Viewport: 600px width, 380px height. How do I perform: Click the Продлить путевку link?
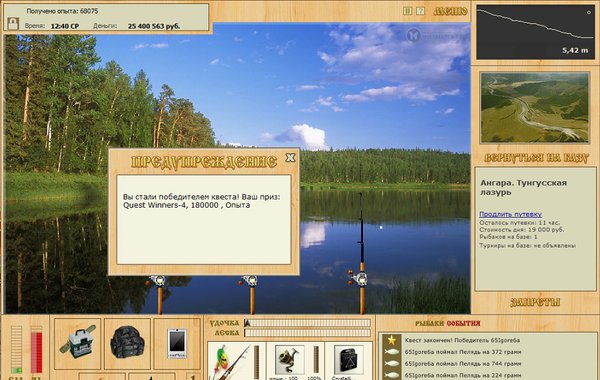[510, 214]
